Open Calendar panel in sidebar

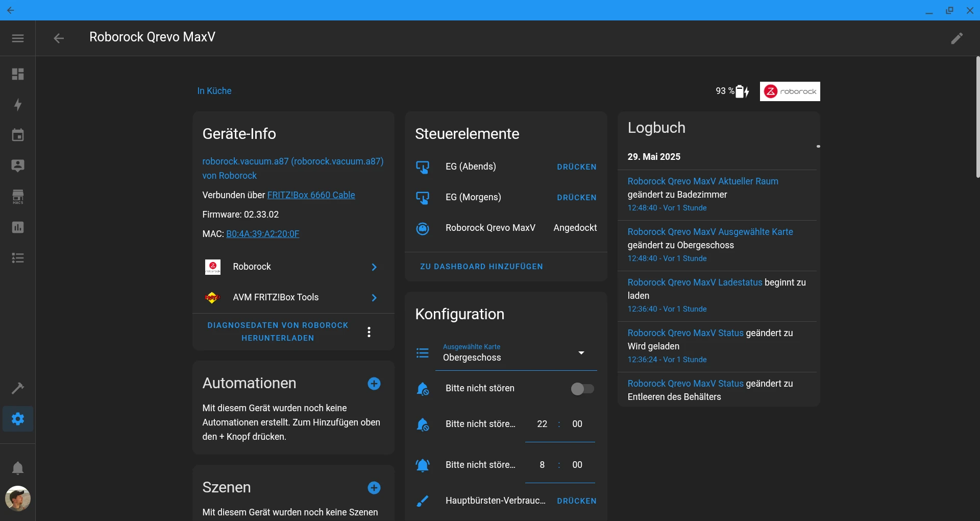18,135
